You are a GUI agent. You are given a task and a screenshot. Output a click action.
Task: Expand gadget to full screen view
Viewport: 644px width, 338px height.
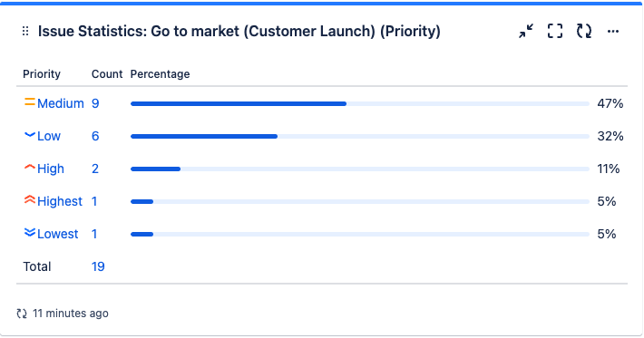pyautogui.click(x=555, y=31)
